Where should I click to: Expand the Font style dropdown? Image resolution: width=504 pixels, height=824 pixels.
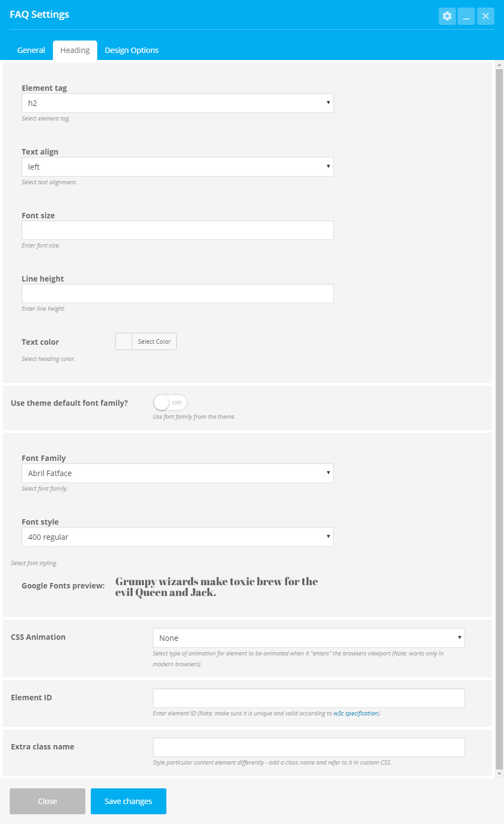click(178, 537)
